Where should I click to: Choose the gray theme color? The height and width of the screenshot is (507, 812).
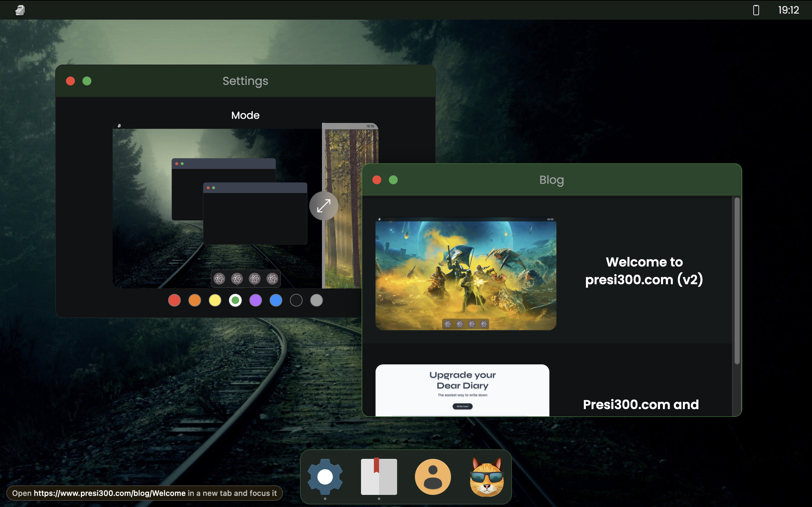(317, 300)
